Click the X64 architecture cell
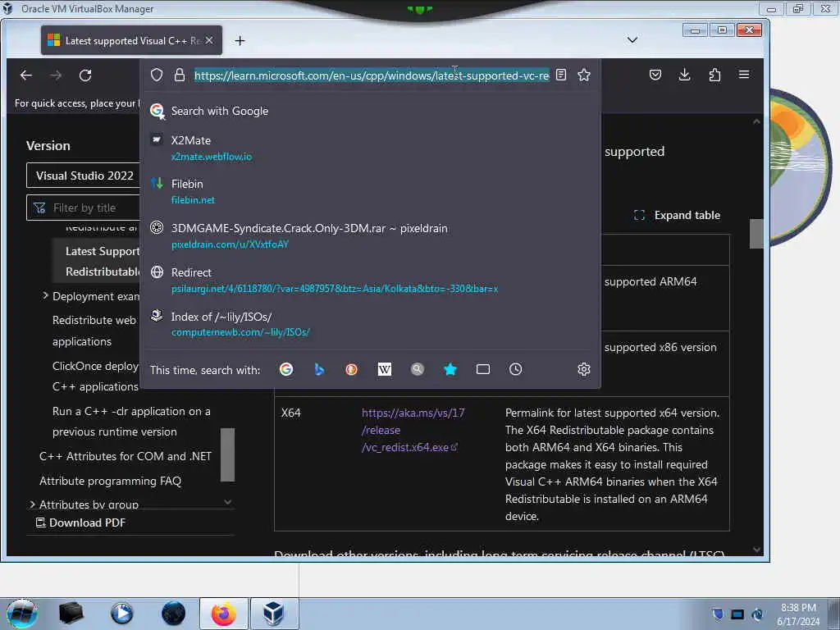 pyautogui.click(x=291, y=413)
